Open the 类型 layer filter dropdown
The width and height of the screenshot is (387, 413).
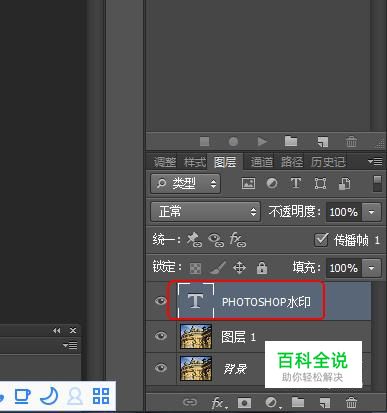coord(186,183)
